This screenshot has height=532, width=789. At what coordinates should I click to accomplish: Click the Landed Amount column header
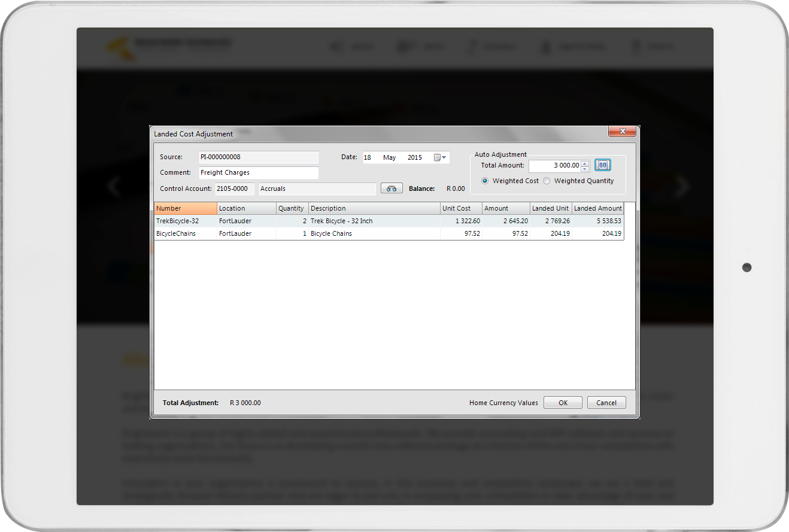click(597, 208)
